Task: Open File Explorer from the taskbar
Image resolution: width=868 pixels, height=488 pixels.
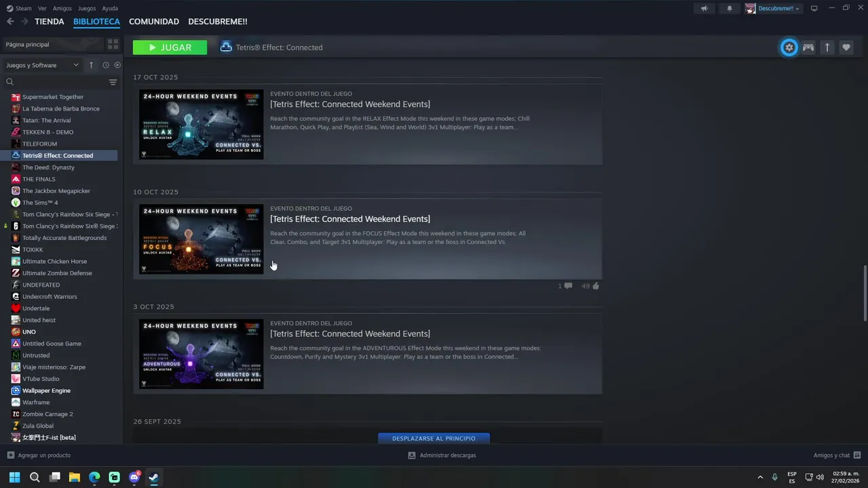Action: tap(75, 477)
